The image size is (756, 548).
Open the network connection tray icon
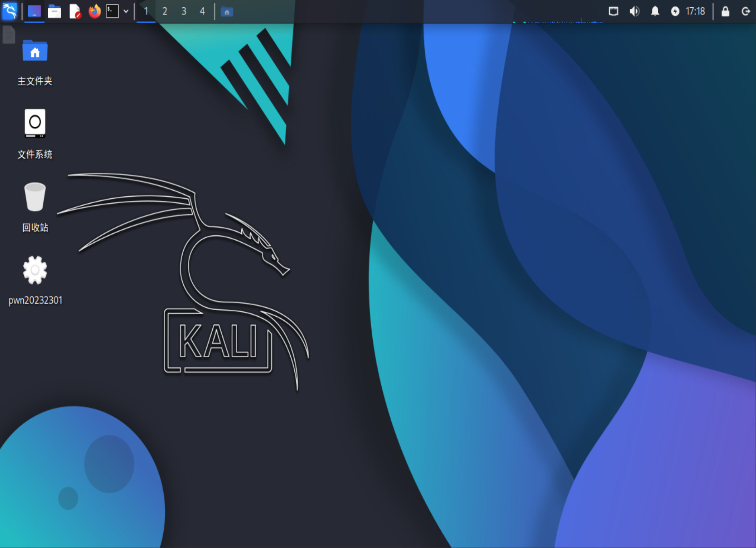tap(613, 11)
